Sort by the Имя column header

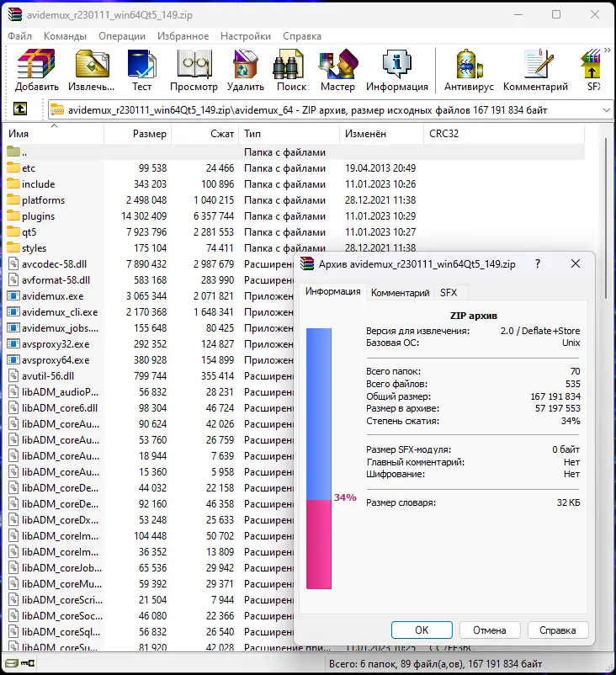[x=53, y=134]
